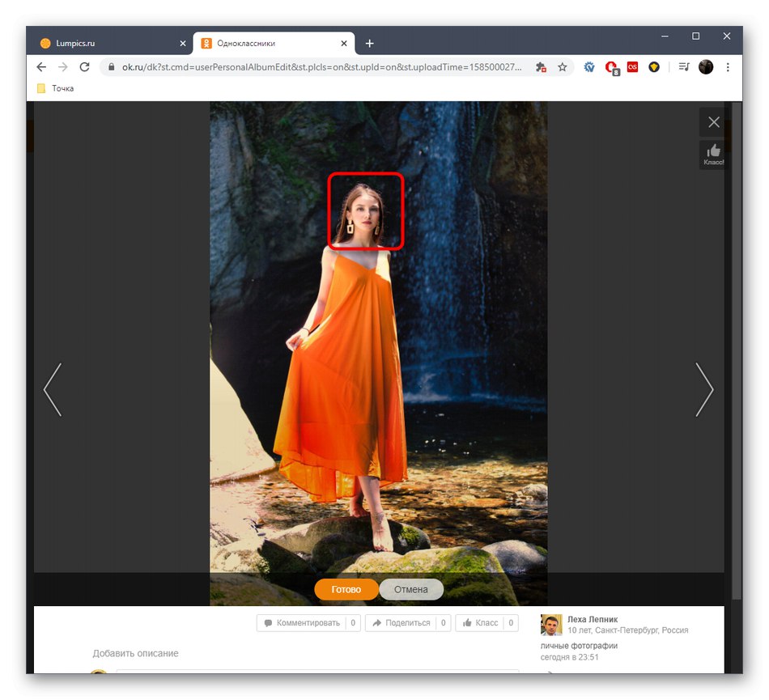Open a new browser tab
The height and width of the screenshot is (700, 769).
coord(370,43)
